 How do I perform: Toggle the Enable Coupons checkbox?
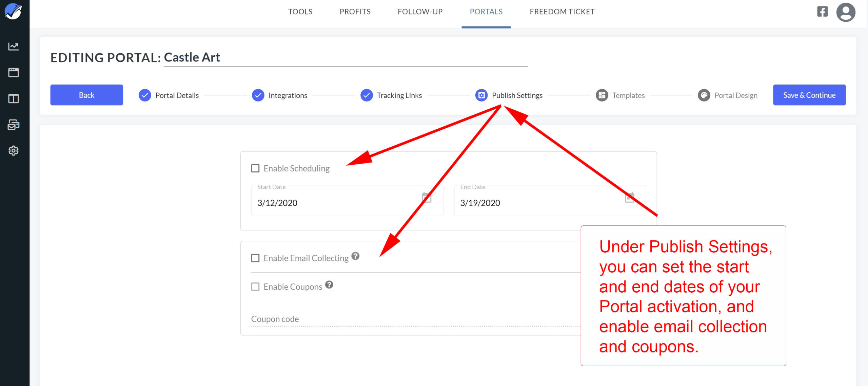click(255, 287)
